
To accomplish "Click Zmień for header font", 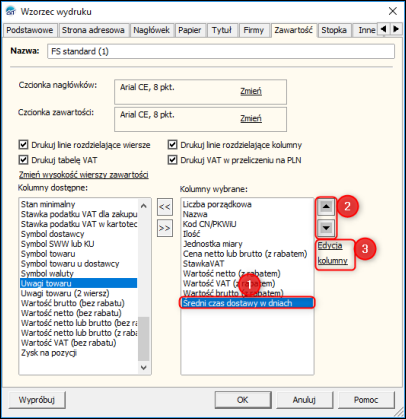I will 251,91.
